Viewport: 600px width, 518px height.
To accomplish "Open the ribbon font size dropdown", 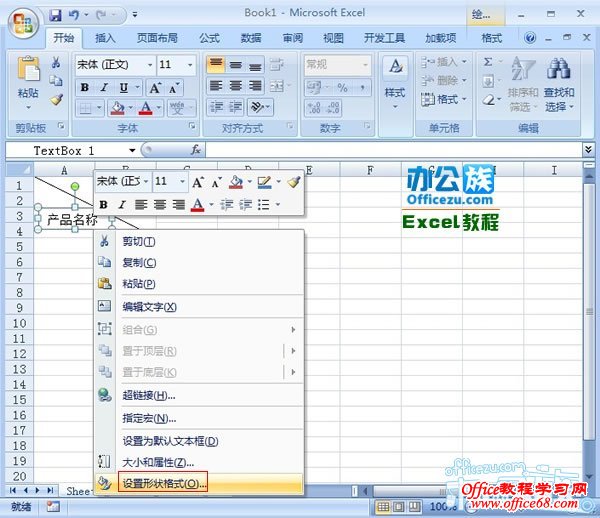I will click(x=190, y=65).
